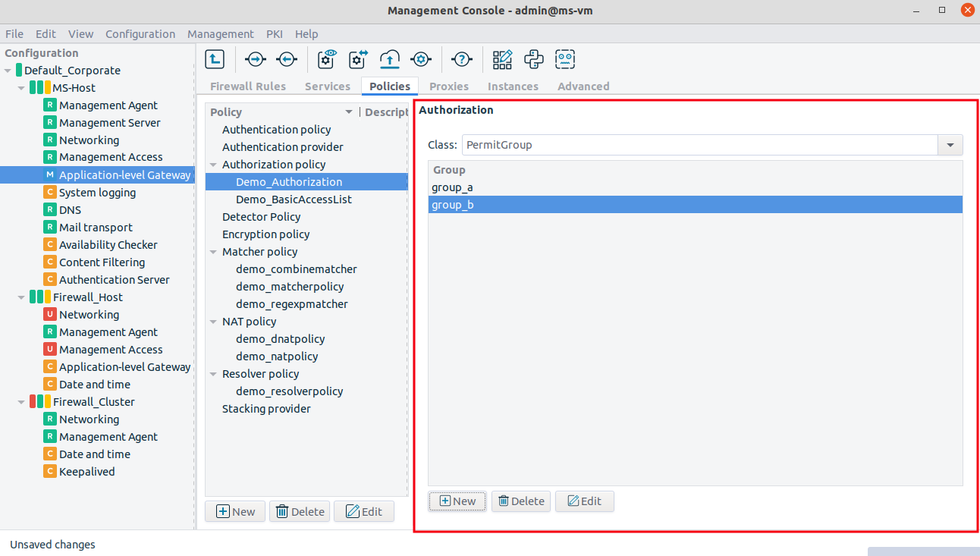Select the group_b row
Viewport: 980px width, 556px height.
695,204
